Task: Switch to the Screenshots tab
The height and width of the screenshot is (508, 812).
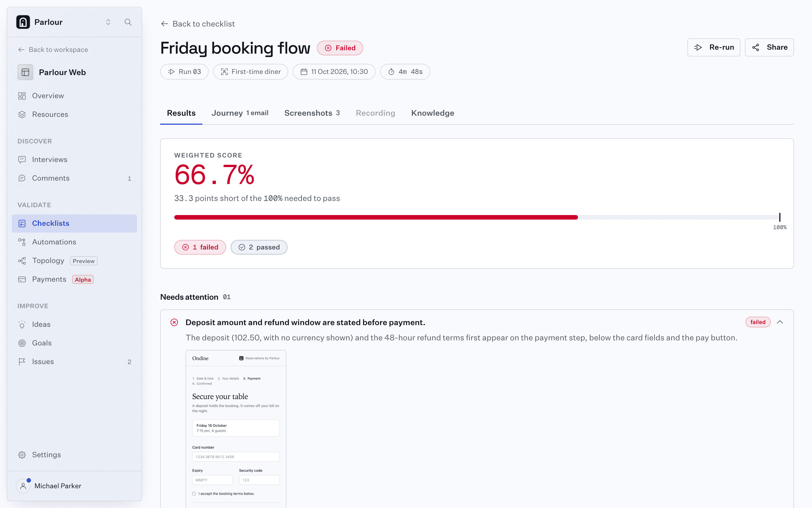Action: (312, 113)
